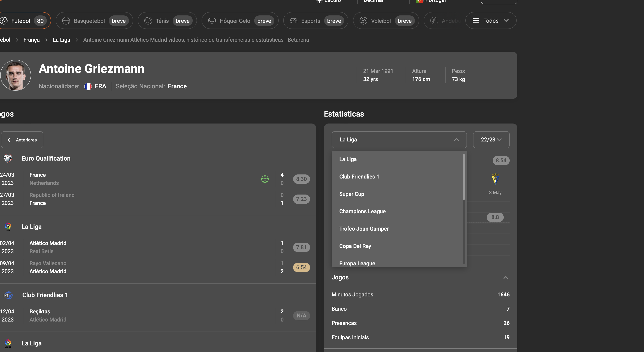Screen dimensions: 644x352
Task: Open the 22/23 season selector
Action: click(491, 140)
